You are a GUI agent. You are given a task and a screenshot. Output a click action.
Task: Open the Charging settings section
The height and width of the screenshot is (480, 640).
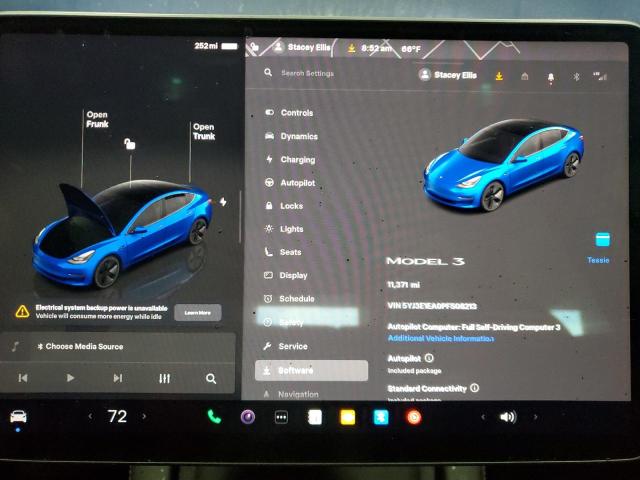pyautogui.click(x=297, y=160)
